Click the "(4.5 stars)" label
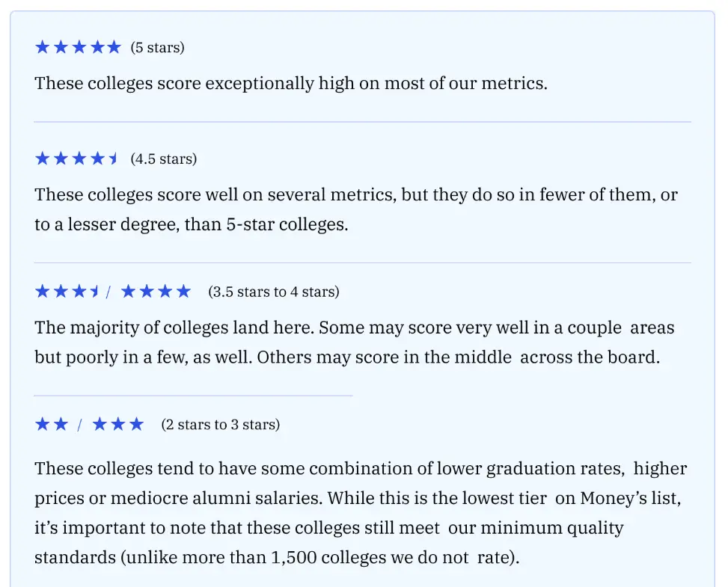This screenshot has width=728, height=587. click(163, 159)
